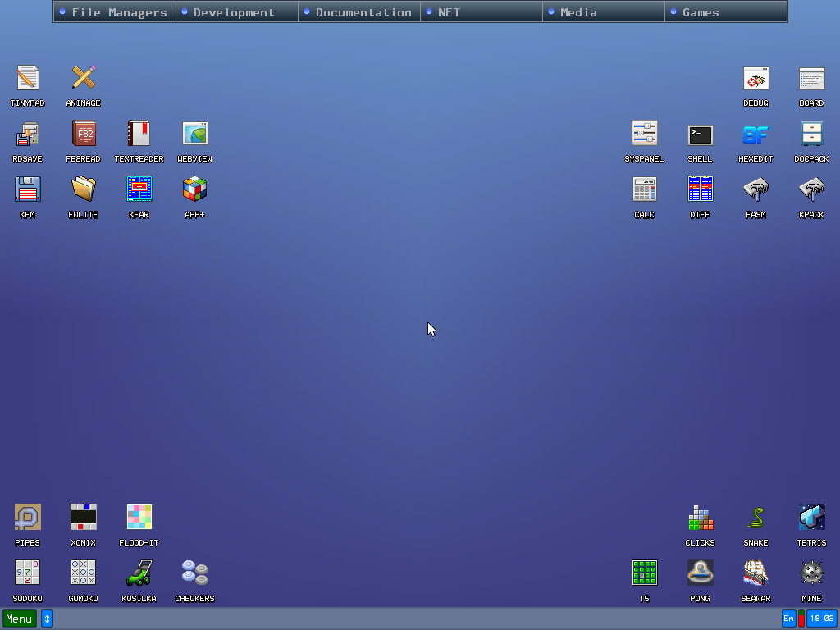840x630 pixels.
Task: Open the SysPanel settings icon
Action: tap(644, 134)
